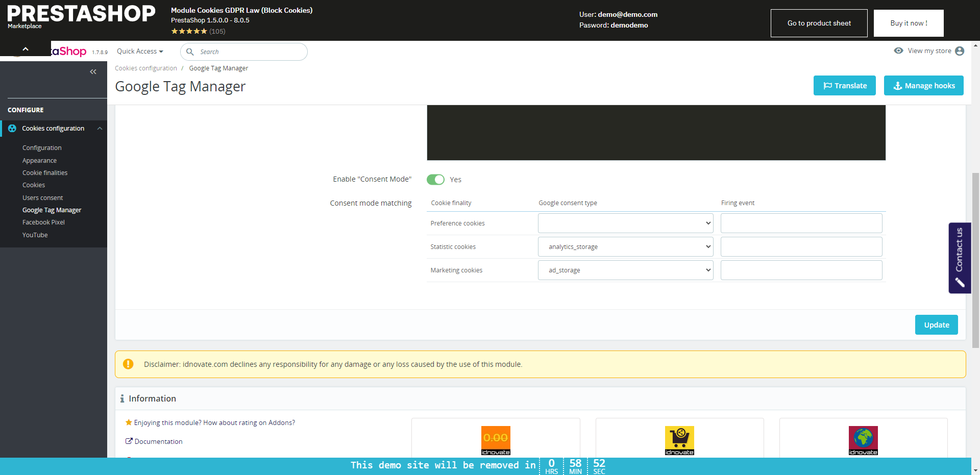Screen dimensions: 980x475
Task: Click Cookies configuration breadcrumb link
Action: coord(146,68)
